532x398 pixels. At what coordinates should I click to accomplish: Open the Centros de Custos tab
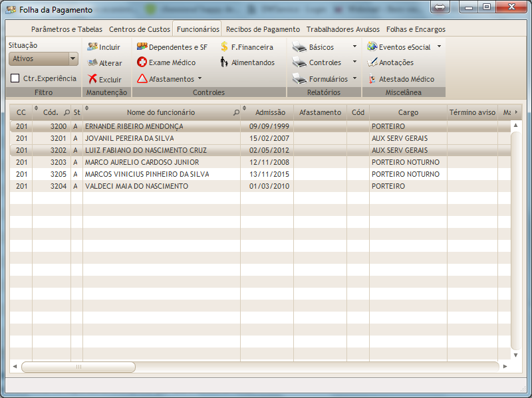[x=140, y=29]
